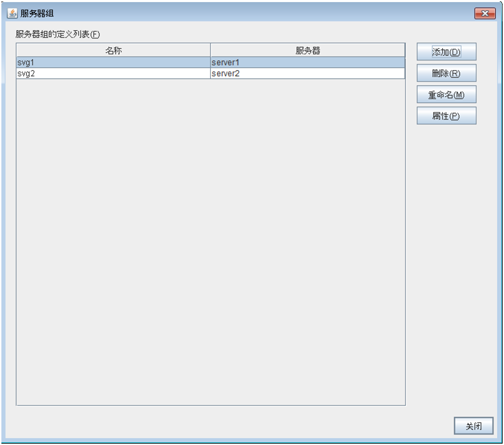This screenshot has width=504, height=445.
Task: Select the svg2 name cell
Action: click(x=113, y=73)
